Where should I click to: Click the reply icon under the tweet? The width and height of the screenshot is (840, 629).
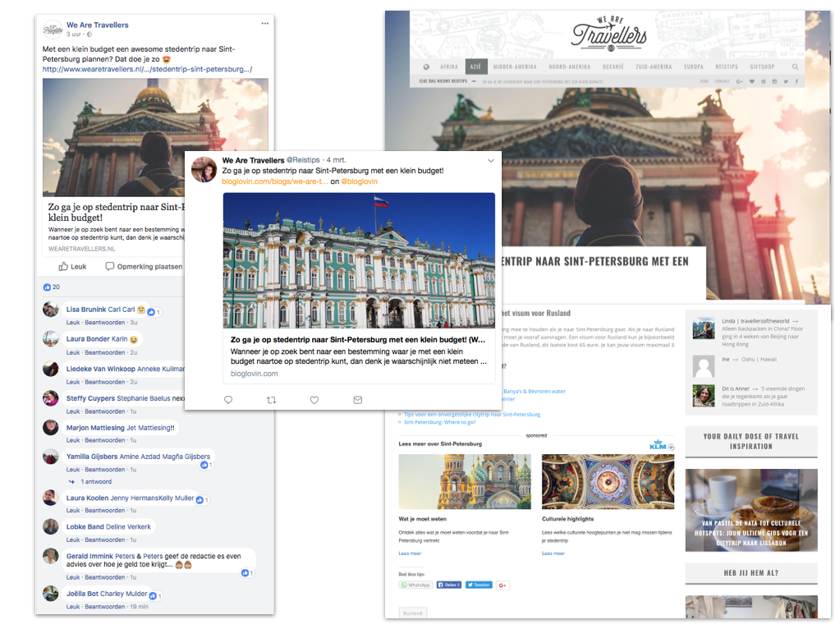(228, 400)
